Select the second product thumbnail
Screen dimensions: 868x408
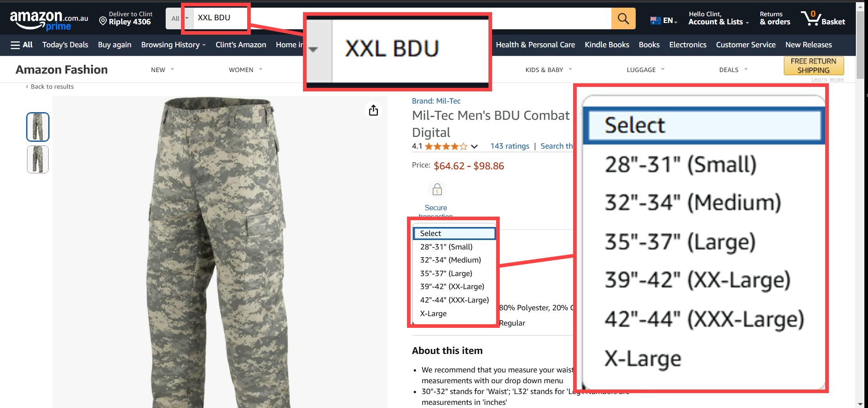click(x=38, y=159)
